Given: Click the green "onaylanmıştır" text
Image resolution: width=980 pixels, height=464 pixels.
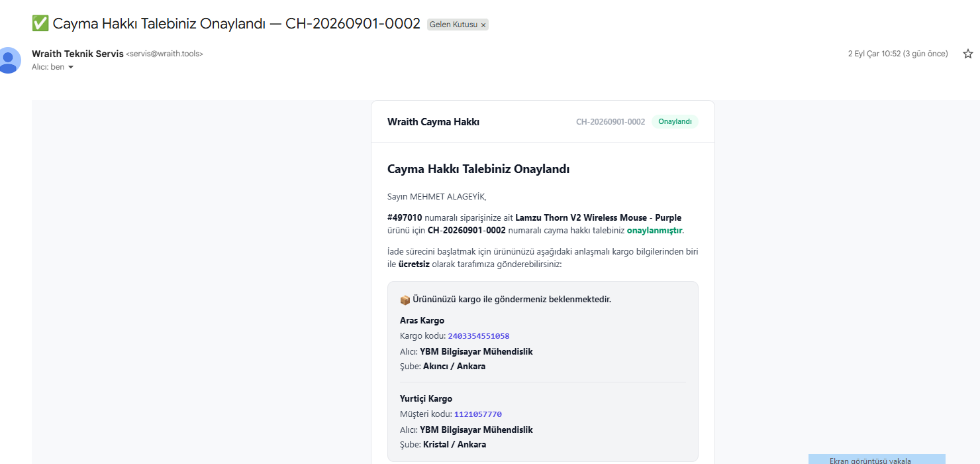Looking at the screenshot, I should point(654,231).
